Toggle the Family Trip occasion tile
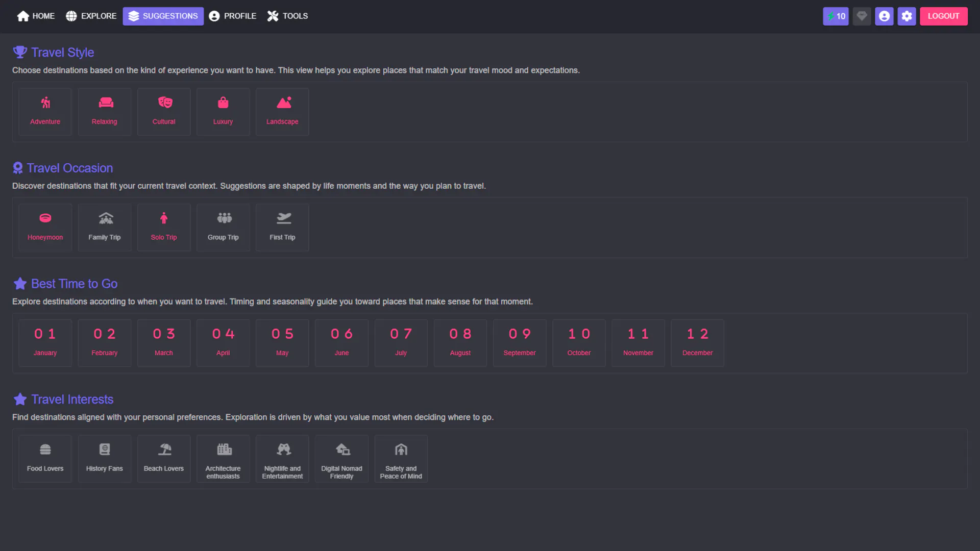This screenshot has width=980, height=551. coord(105,228)
